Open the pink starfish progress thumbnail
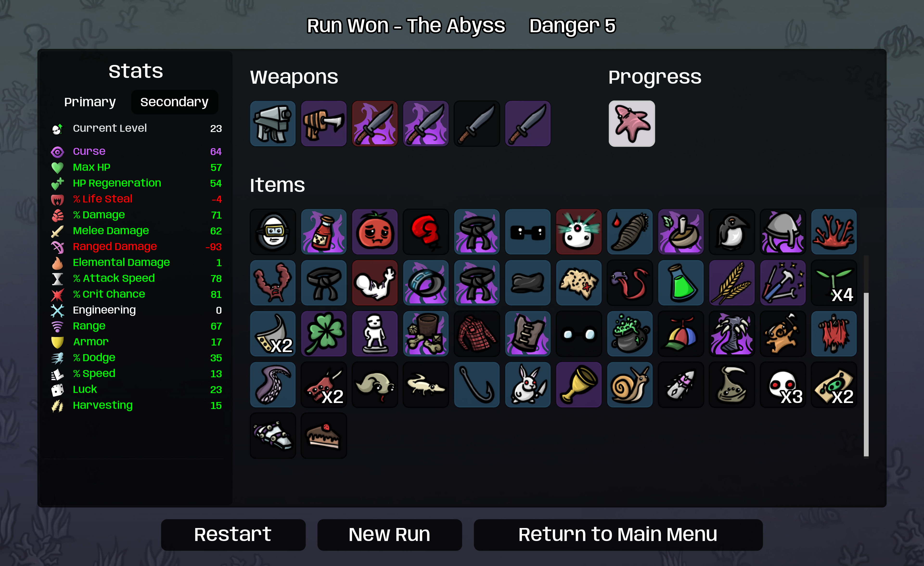The height and width of the screenshot is (566, 924). click(631, 123)
